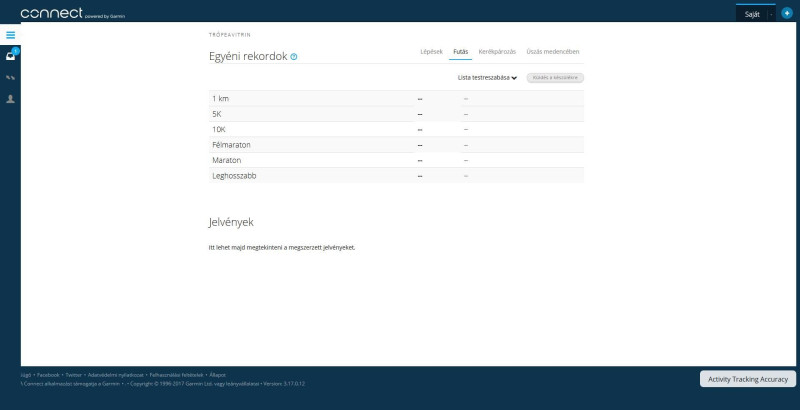
Task: Switch to the Kerékpározás tab
Action: (497, 52)
